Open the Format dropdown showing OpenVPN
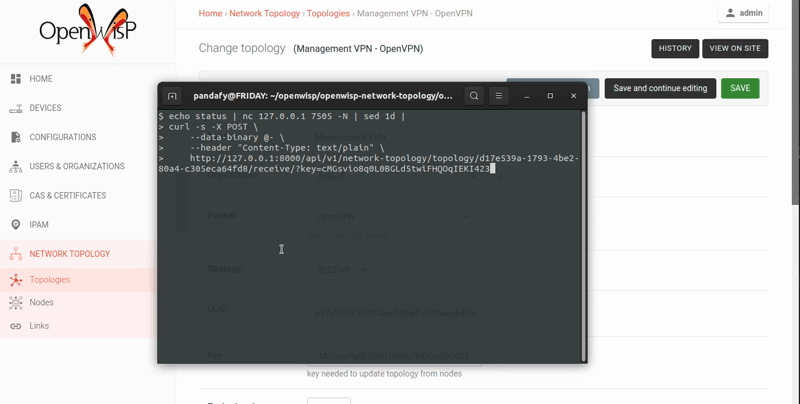This screenshot has width=800, height=404. (x=391, y=216)
